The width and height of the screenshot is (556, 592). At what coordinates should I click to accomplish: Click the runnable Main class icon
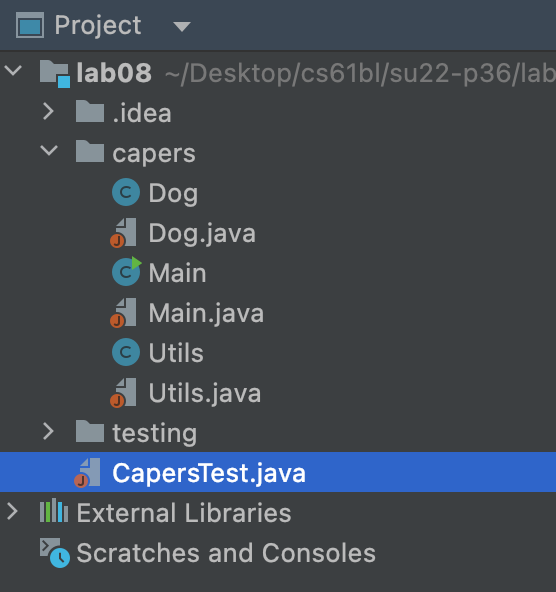click(126, 271)
